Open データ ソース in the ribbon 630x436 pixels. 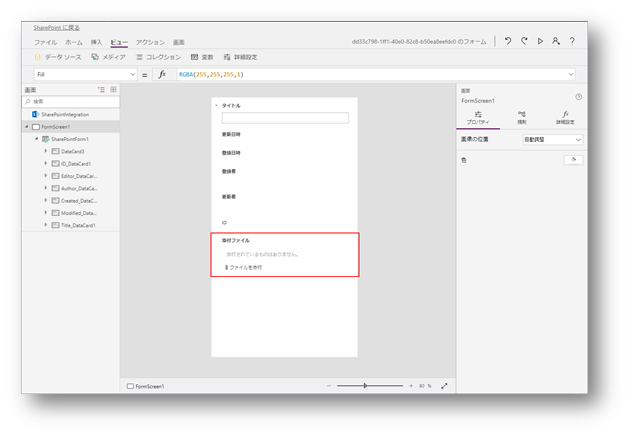(x=60, y=57)
